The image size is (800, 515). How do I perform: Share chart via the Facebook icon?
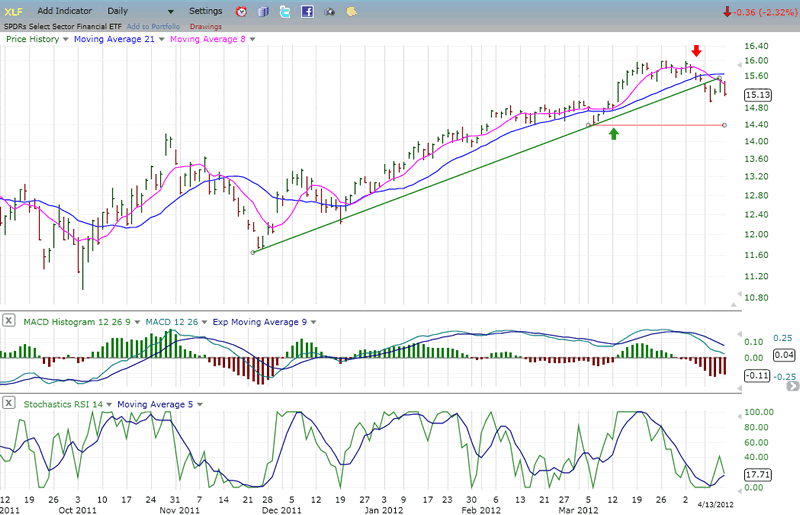307,11
